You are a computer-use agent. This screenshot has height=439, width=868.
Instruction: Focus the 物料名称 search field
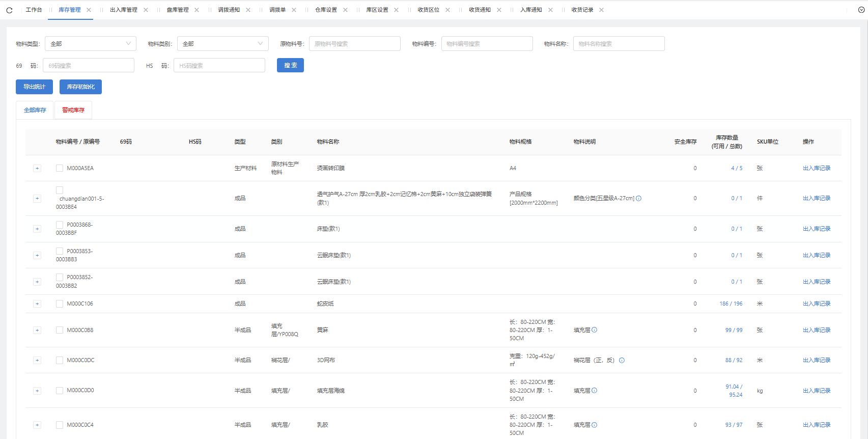[x=619, y=44]
